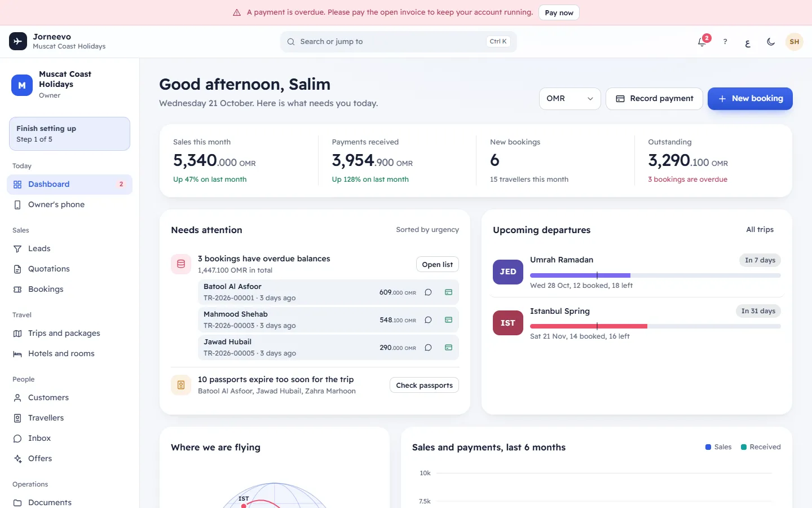Click the Pay now button

(559, 12)
